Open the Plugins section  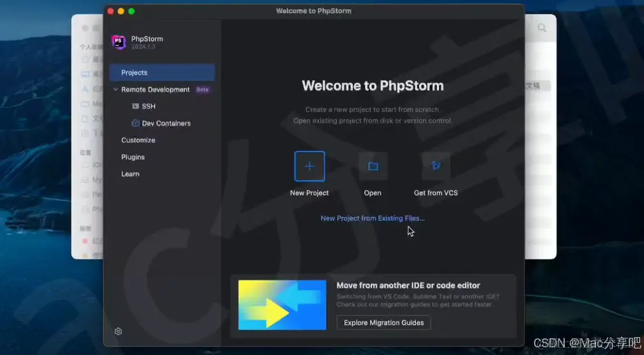[133, 157]
